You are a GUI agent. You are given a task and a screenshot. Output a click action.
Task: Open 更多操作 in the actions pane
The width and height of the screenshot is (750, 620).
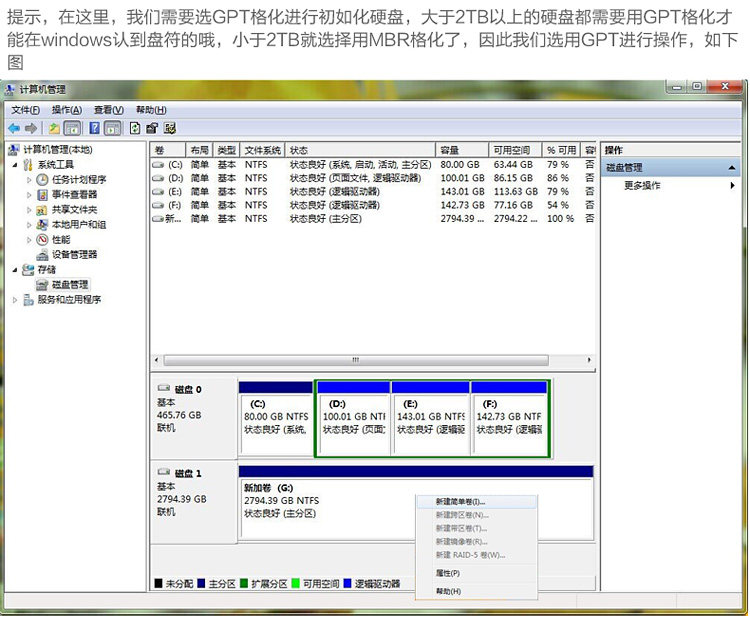click(642, 186)
